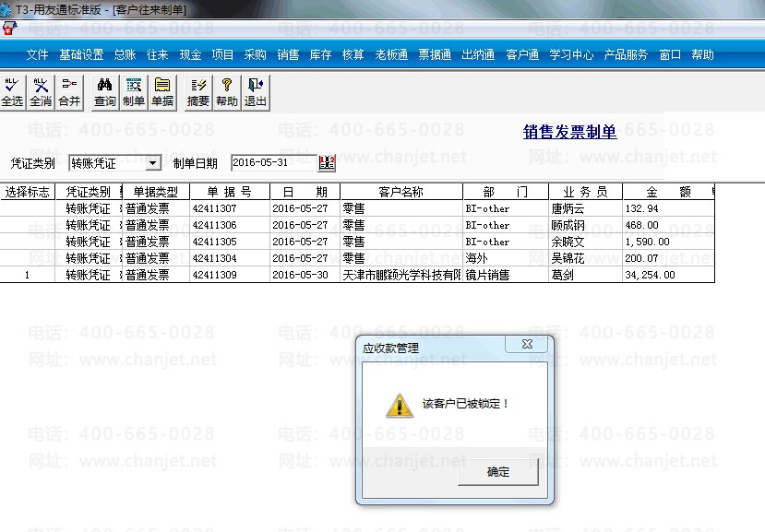765x532 pixels.
Task: Click the 吴锦花 salesperson cell
Action: point(585,258)
